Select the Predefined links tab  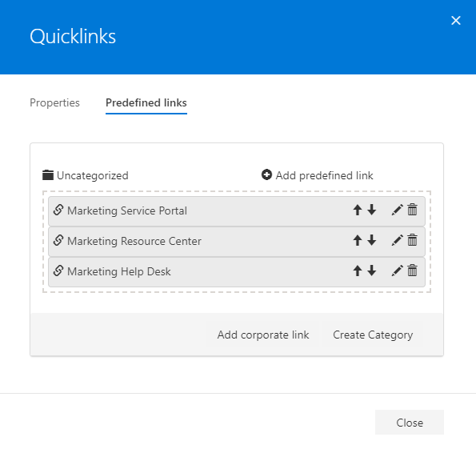pyautogui.click(x=146, y=102)
